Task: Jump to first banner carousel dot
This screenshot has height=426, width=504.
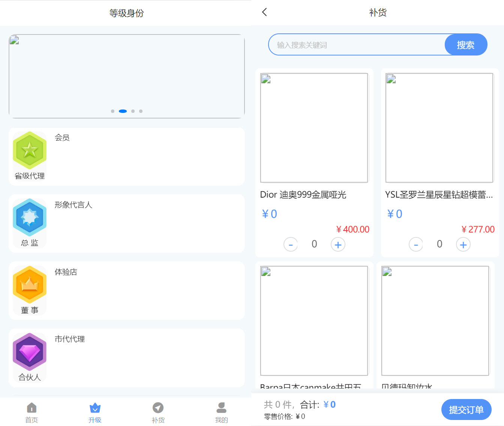Action: (x=112, y=111)
